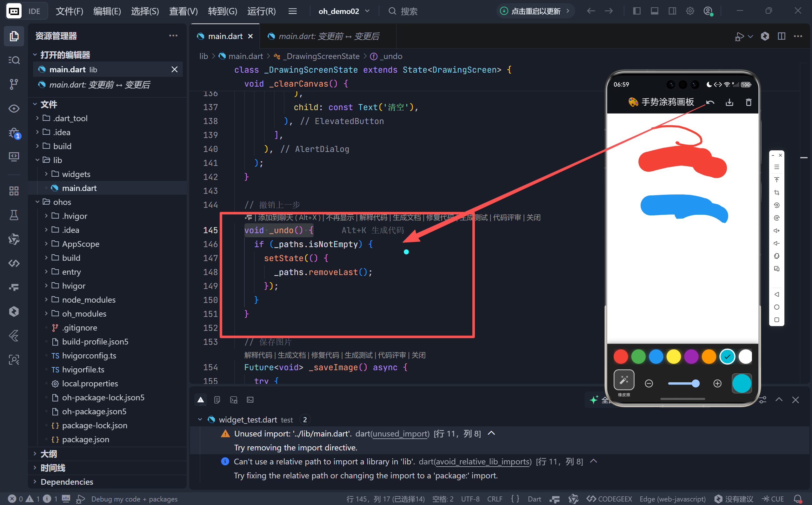Click the save download icon in drawing app

[729, 102]
